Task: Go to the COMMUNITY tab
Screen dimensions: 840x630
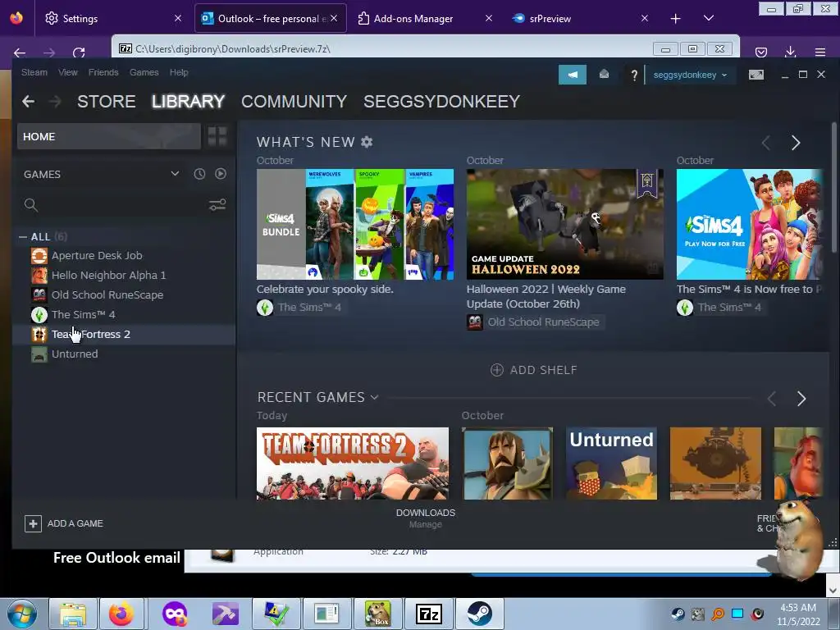Action: [294, 101]
